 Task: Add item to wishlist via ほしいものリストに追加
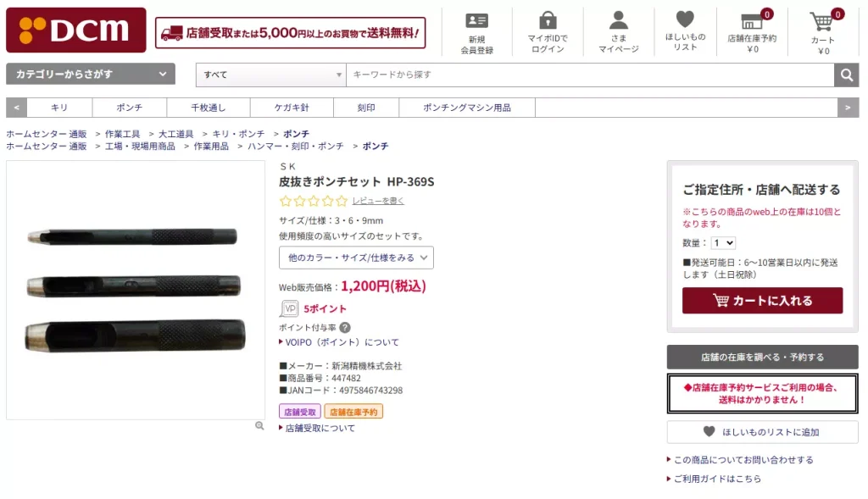coord(761,432)
